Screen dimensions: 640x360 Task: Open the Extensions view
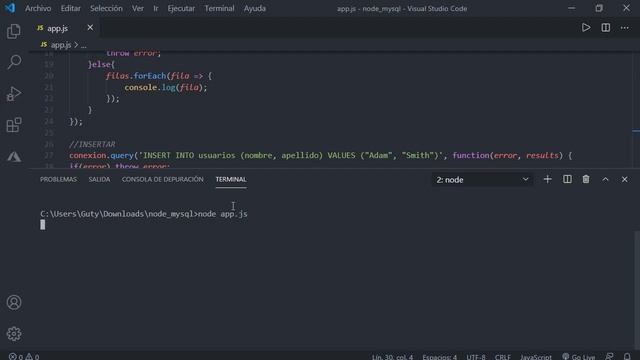point(14,125)
